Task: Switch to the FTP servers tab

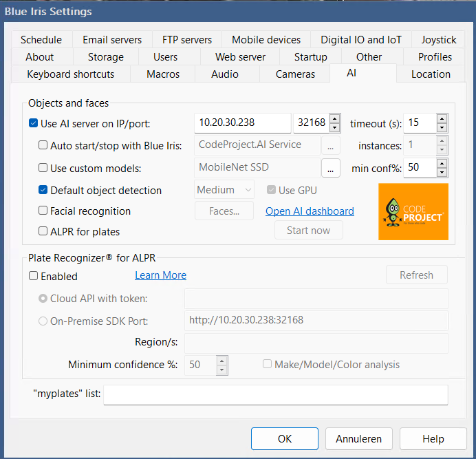Action: click(x=187, y=40)
